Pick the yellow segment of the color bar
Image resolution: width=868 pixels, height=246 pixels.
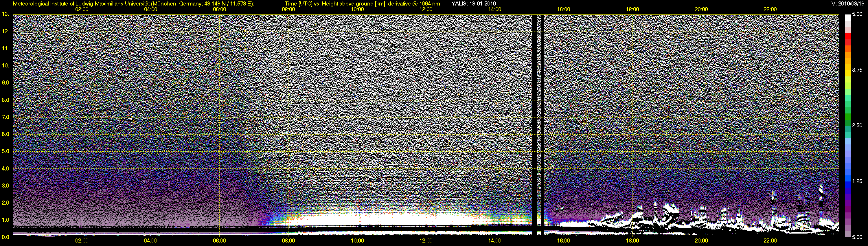coord(848,74)
